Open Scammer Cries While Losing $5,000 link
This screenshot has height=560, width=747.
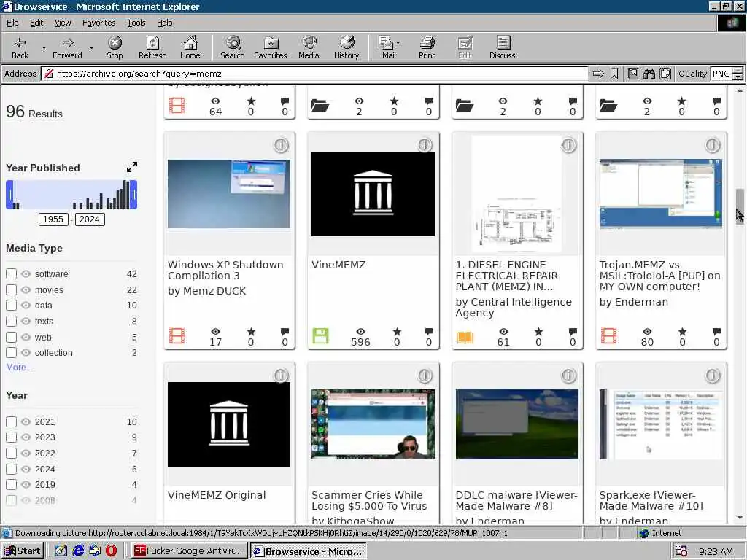[x=369, y=500]
